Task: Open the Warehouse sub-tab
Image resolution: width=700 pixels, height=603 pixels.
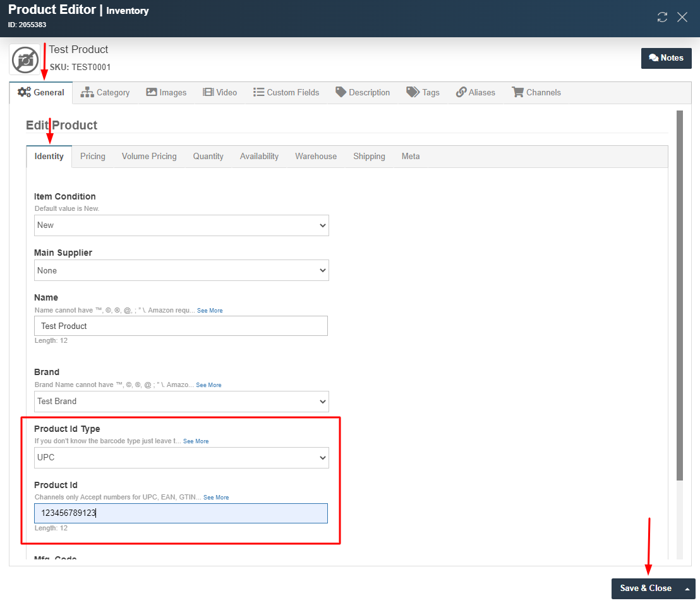Action: click(x=316, y=157)
